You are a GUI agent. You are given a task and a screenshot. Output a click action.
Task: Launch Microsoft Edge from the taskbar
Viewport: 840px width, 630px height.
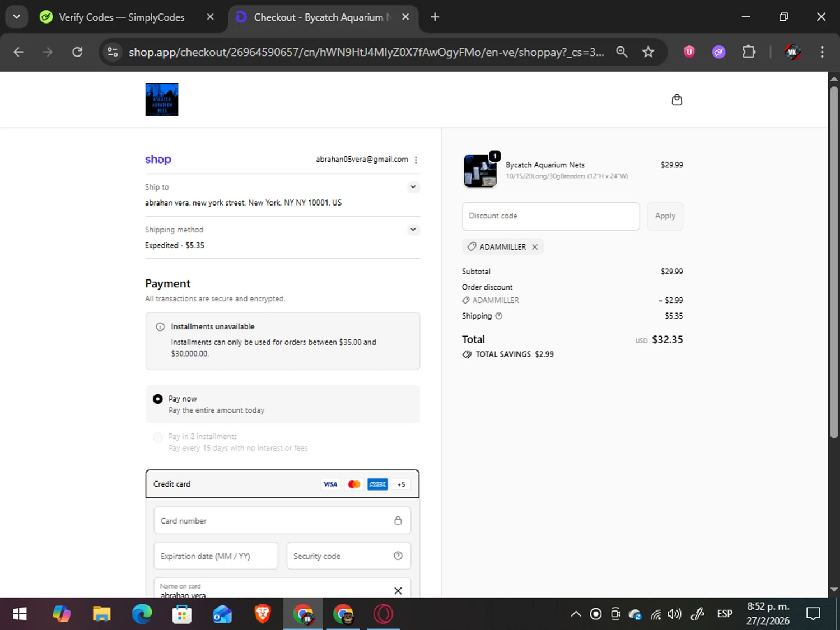[142, 614]
